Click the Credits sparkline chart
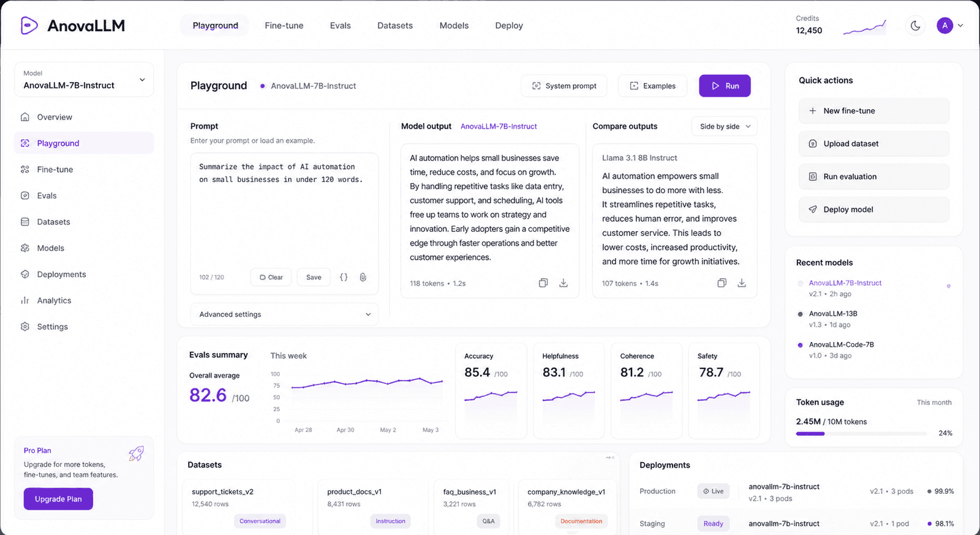The height and width of the screenshot is (535, 980). [x=865, y=28]
